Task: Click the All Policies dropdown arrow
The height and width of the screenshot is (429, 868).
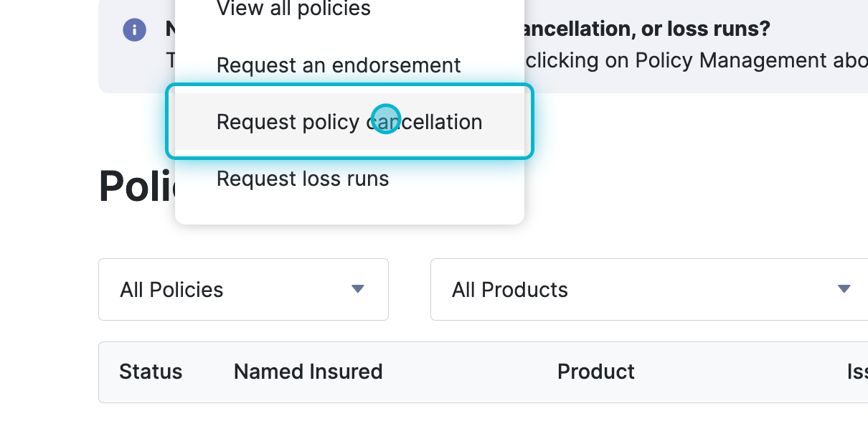Action: tap(358, 289)
